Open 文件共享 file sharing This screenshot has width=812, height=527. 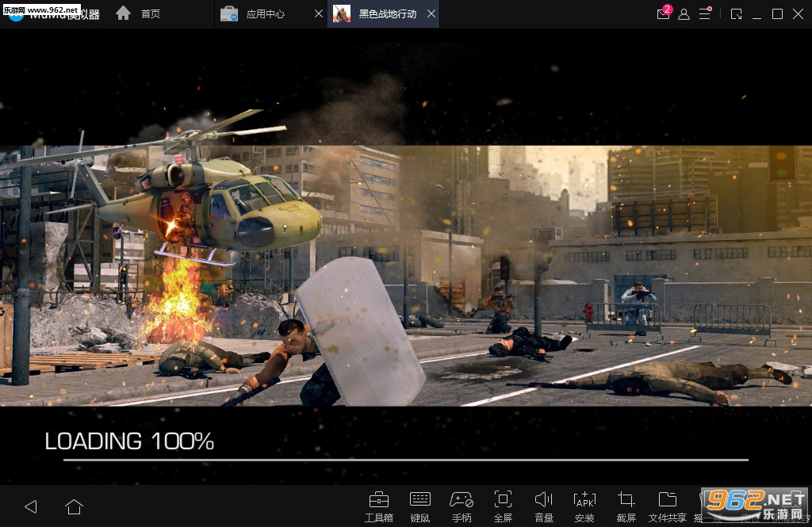(668, 507)
